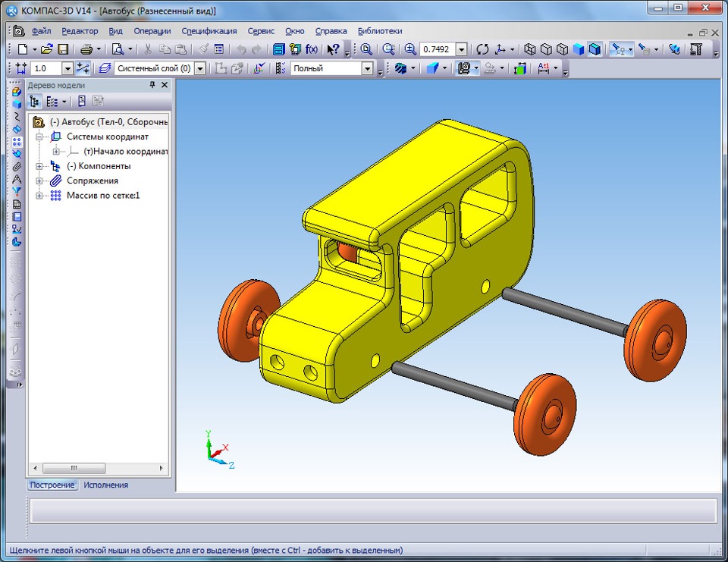
Task: Click the crane-shaped toolbar icon
Action: [x=695, y=49]
